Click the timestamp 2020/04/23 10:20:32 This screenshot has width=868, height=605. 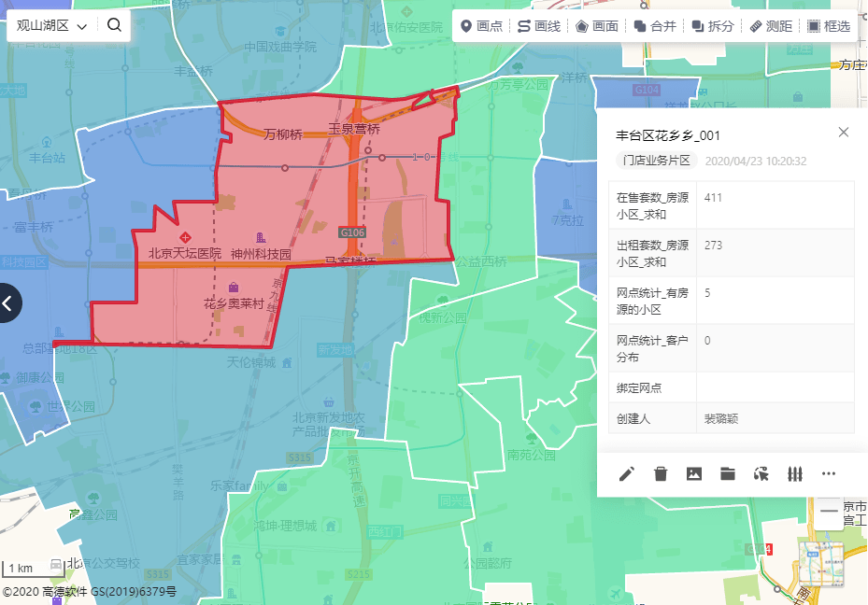(756, 161)
